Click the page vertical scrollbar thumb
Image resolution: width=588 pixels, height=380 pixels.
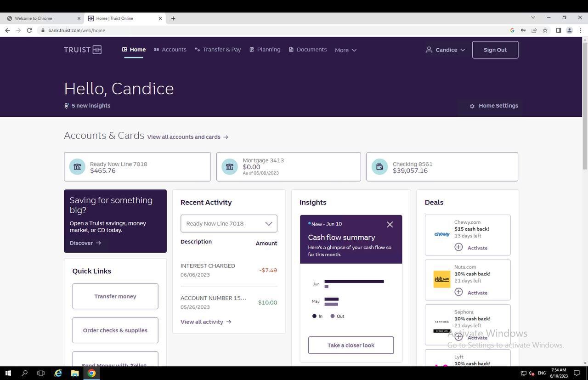(585, 106)
